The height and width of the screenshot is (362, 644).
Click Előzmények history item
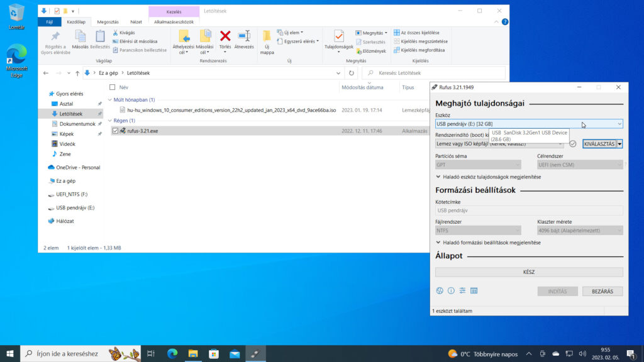(x=371, y=51)
